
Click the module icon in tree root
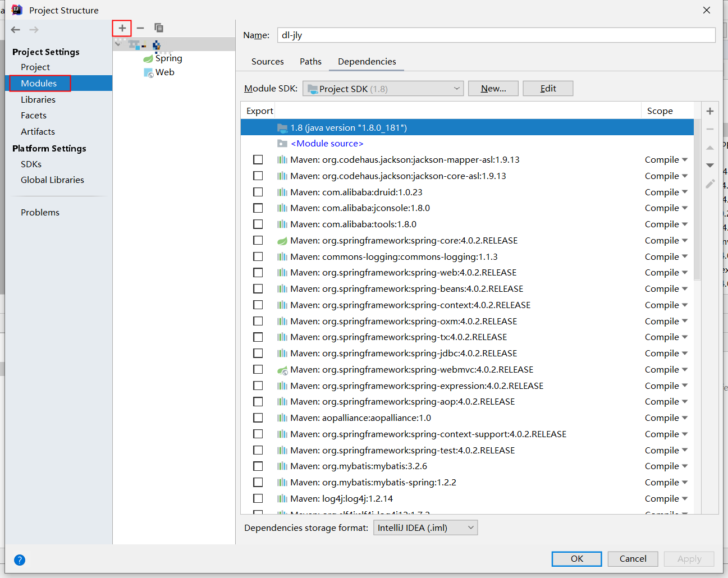coord(134,44)
